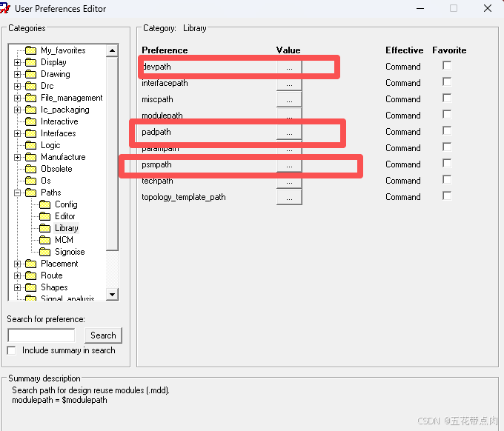
Task: Close the User Preferences Editor window
Action: pos(488,8)
